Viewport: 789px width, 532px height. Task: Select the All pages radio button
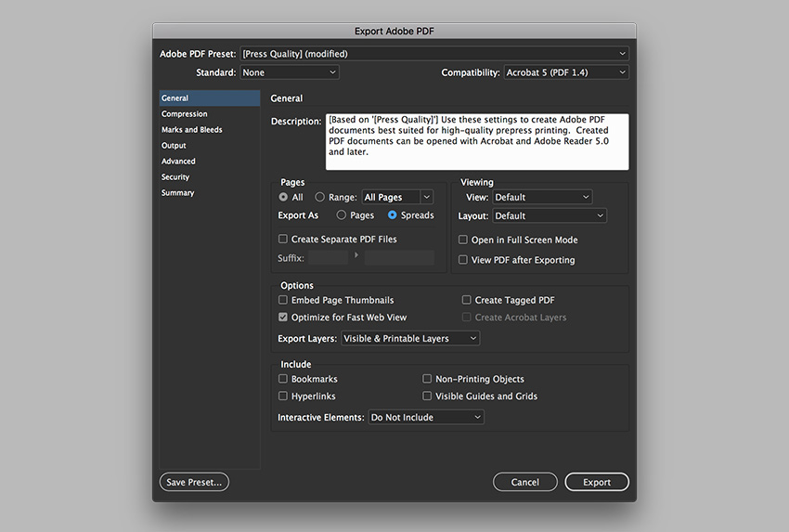(283, 197)
